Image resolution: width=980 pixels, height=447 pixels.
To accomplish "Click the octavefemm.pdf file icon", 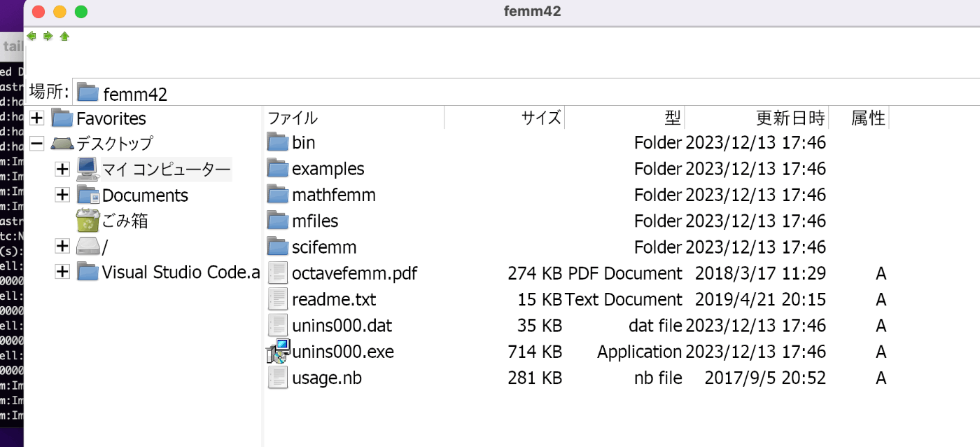I will (x=278, y=273).
